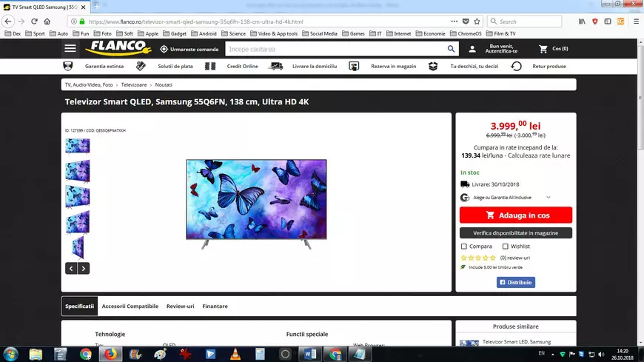The image size is (644, 362).
Task: Click the volume icon in the system tray
Action: (x=601, y=354)
